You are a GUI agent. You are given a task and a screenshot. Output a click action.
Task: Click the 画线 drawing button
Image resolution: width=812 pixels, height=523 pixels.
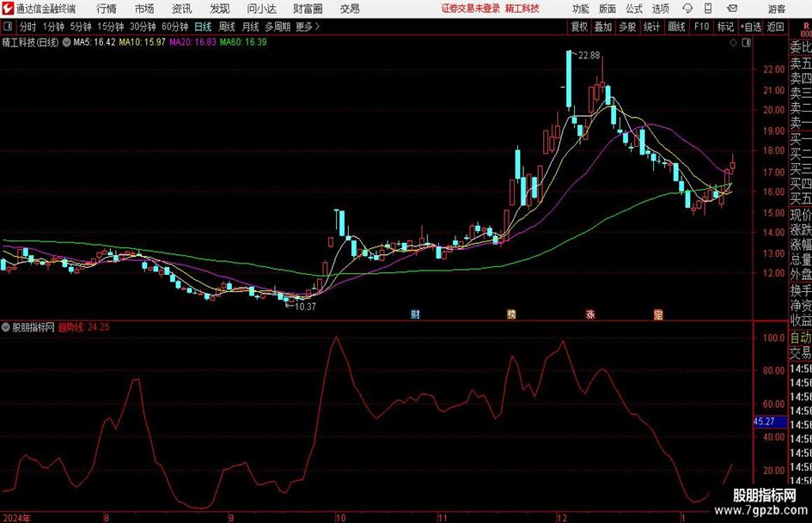(677, 27)
